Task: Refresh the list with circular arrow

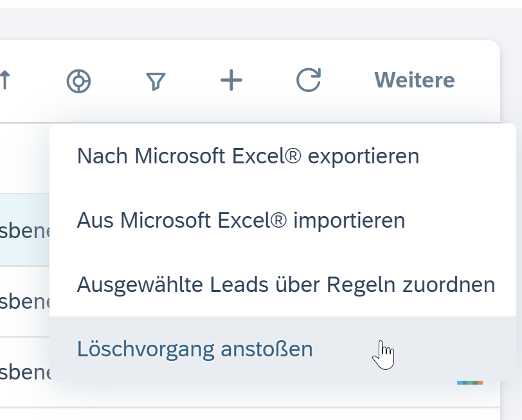Action: pyautogui.click(x=308, y=80)
